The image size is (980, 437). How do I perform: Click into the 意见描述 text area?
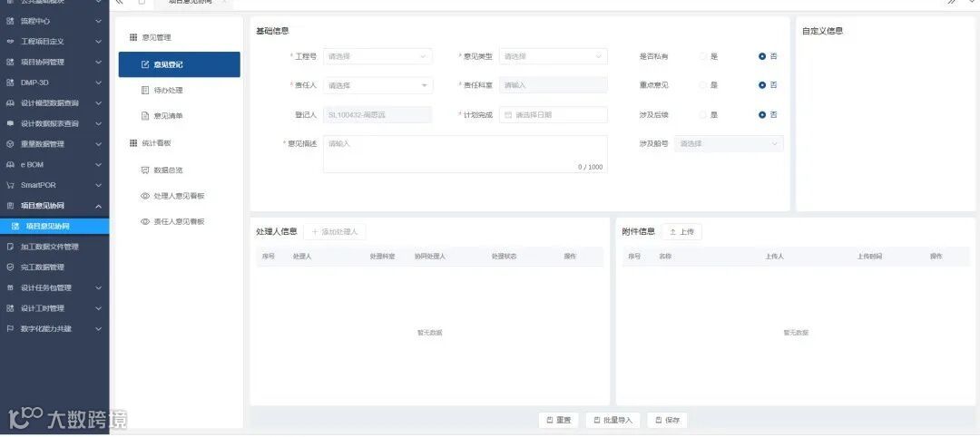coord(465,154)
